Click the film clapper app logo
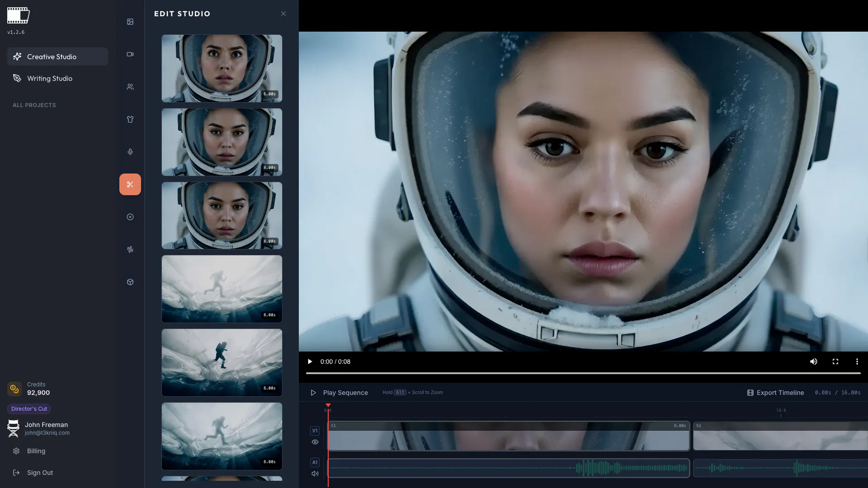Viewport: 868px width, 488px height. (x=19, y=15)
